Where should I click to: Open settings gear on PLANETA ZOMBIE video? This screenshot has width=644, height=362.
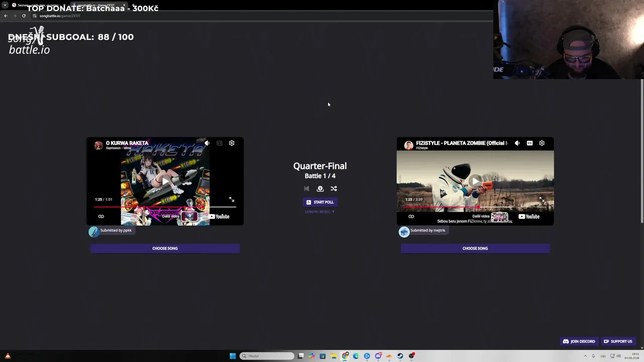(x=542, y=143)
